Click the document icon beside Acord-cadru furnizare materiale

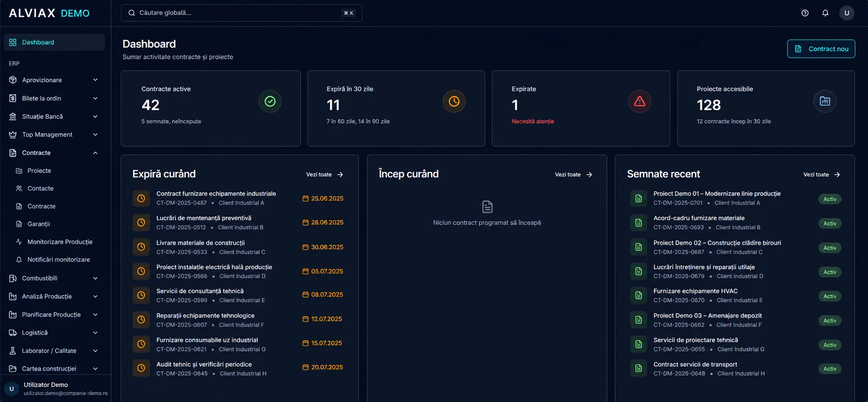click(x=639, y=222)
